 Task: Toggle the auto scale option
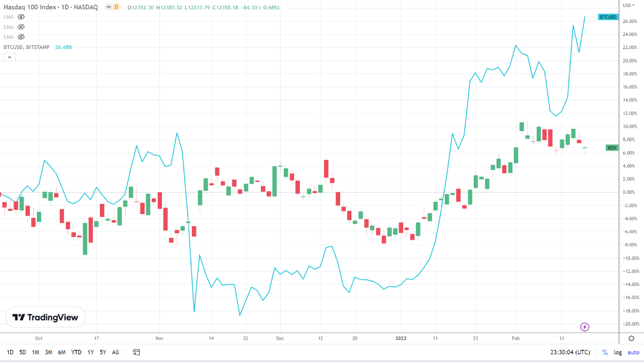point(633,352)
